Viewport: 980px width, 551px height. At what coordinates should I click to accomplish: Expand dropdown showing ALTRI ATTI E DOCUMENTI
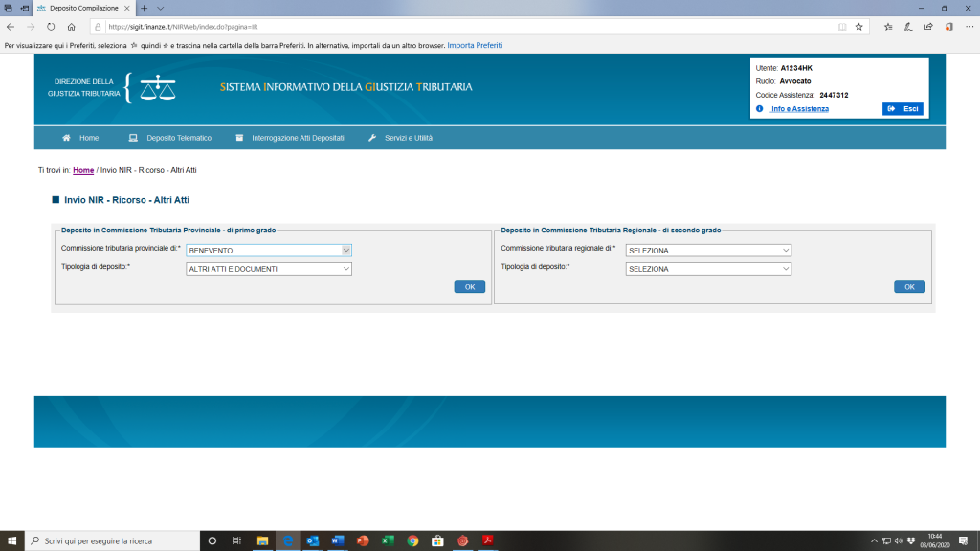pos(269,269)
